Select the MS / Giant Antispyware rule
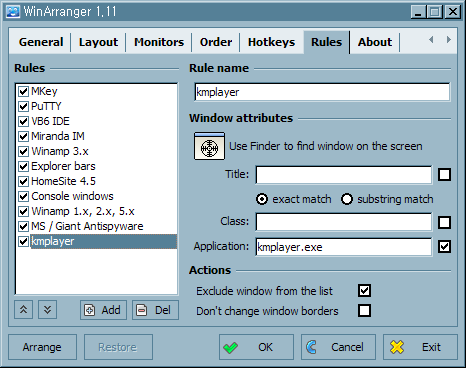Screen dimensions: 466x368 pyautogui.click(x=87, y=226)
